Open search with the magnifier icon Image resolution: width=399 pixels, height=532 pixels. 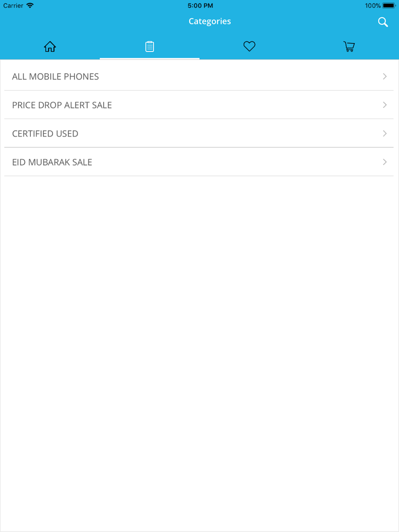point(383,22)
